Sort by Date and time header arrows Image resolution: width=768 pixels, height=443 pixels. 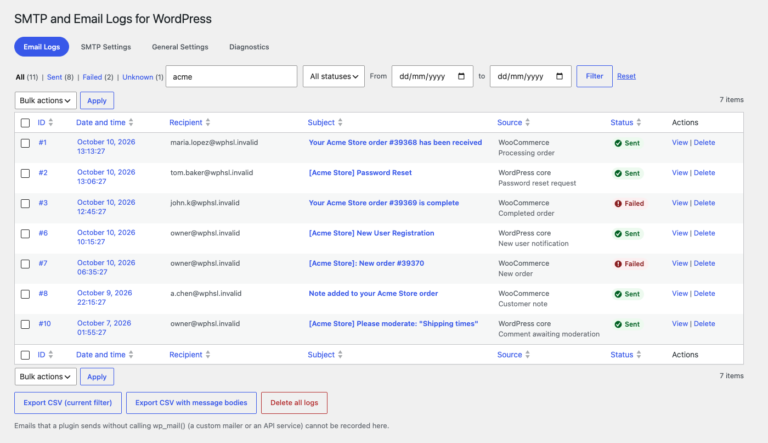point(131,123)
